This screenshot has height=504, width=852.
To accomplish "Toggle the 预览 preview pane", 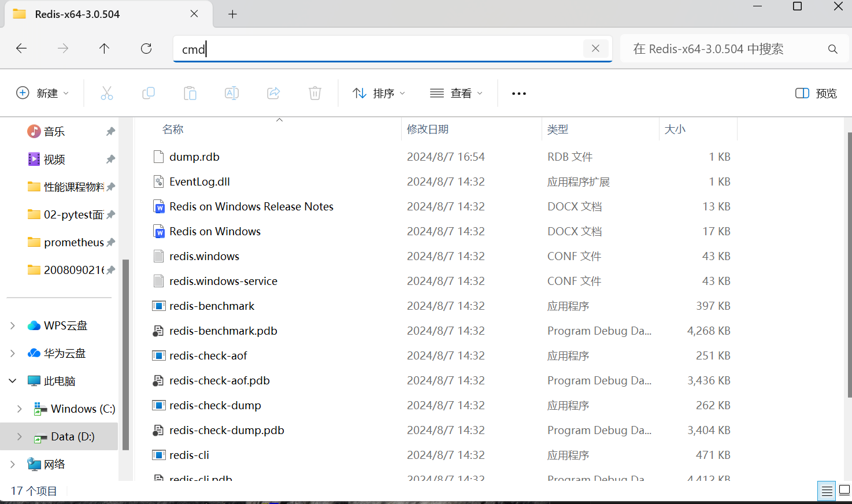I will pyautogui.click(x=816, y=93).
